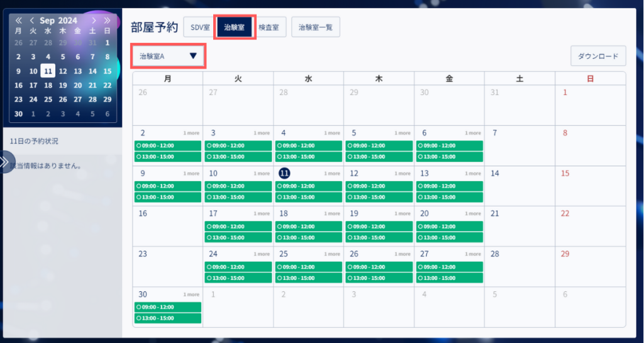The image size is (644, 343).
Task: Select day 25 in the mini calendar
Action: pos(48,99)
